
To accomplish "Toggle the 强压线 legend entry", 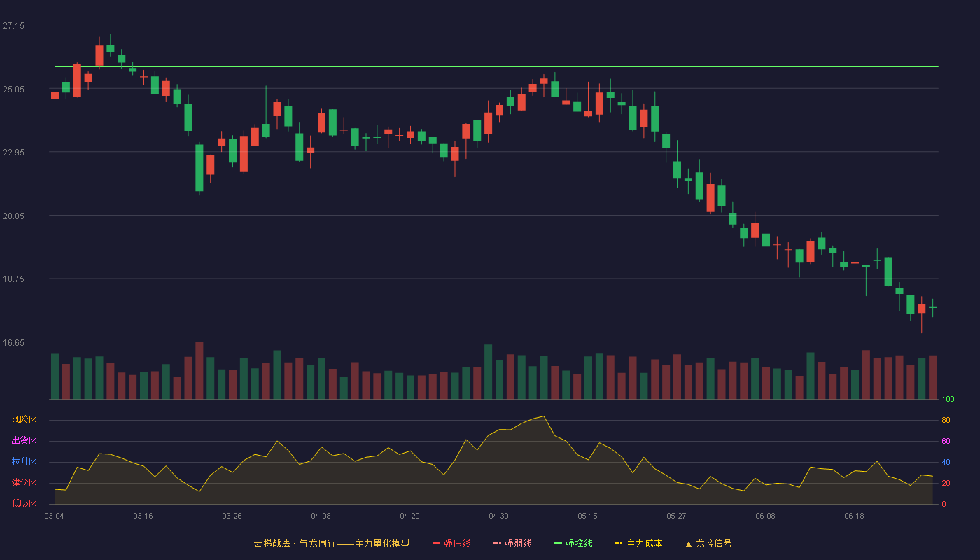I will (451, 543).
